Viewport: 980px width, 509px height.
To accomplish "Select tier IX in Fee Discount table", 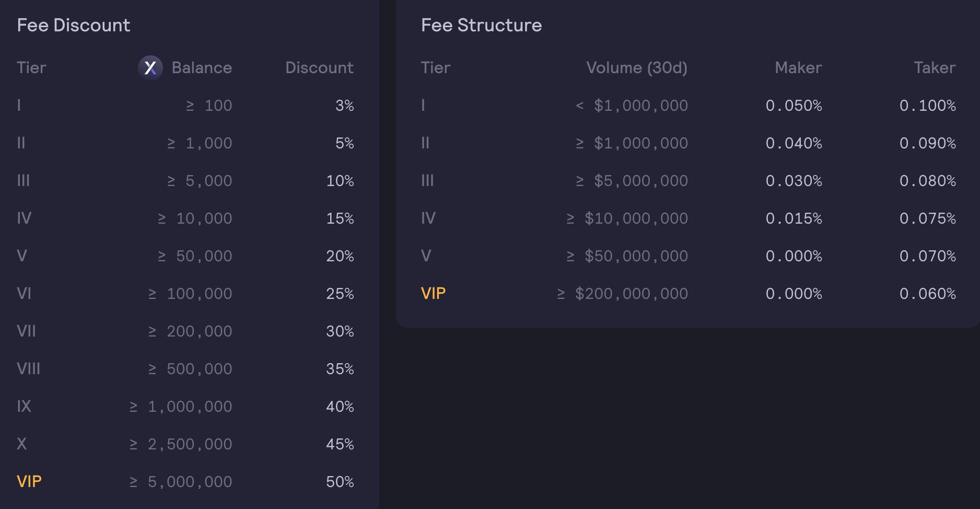I will point(24,406).
